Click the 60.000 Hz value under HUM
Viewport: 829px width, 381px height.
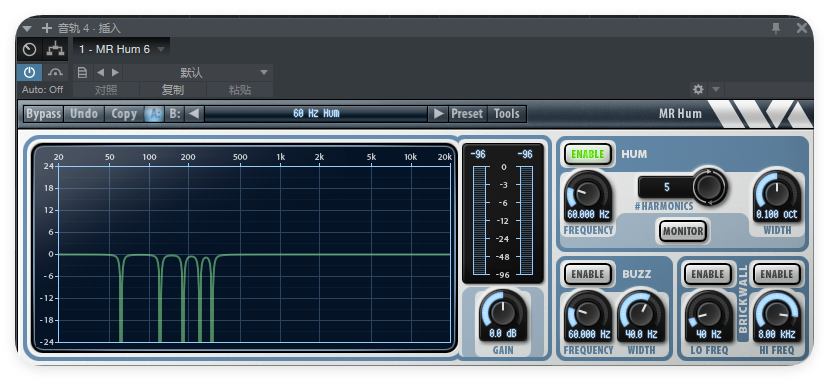[588, 215]
